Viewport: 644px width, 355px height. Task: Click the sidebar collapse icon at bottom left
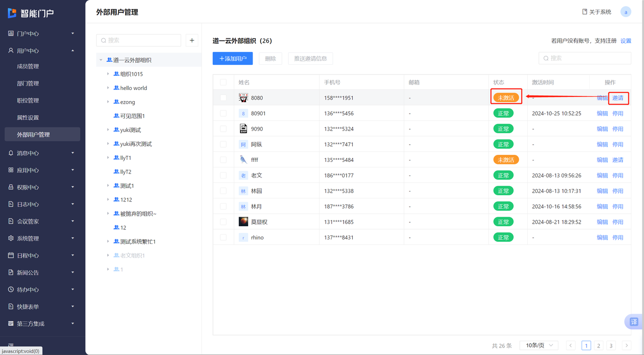tap(11, 346)
